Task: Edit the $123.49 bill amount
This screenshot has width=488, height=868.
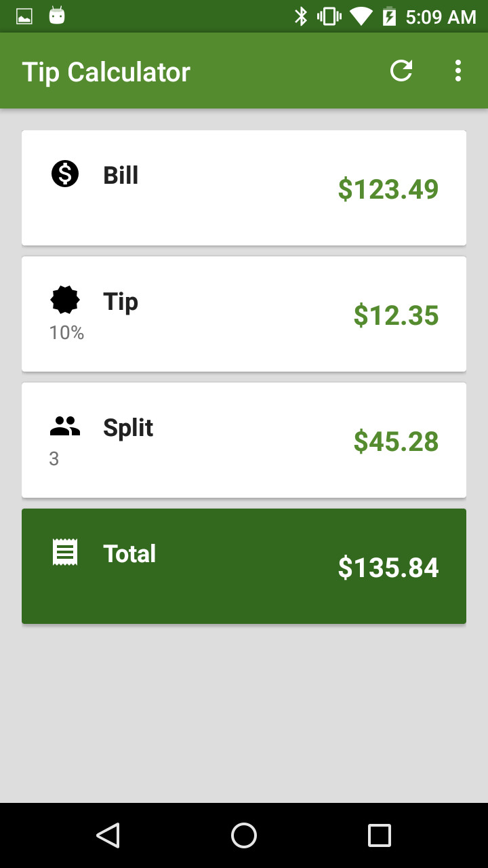Action: click(388, 189)
